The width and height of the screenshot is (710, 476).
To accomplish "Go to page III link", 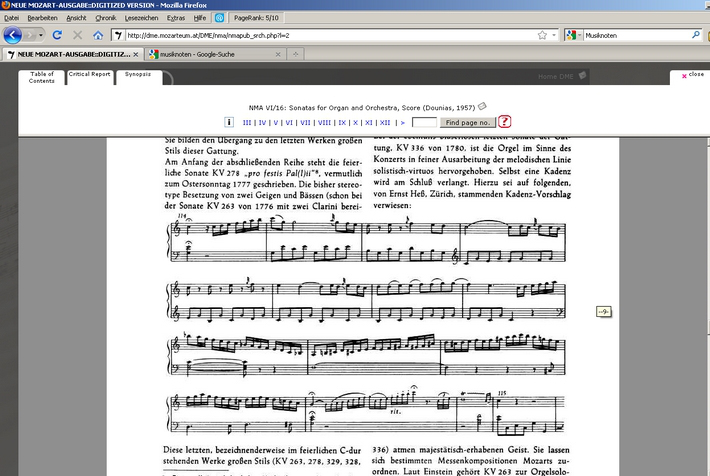I will tap(247, 122).
